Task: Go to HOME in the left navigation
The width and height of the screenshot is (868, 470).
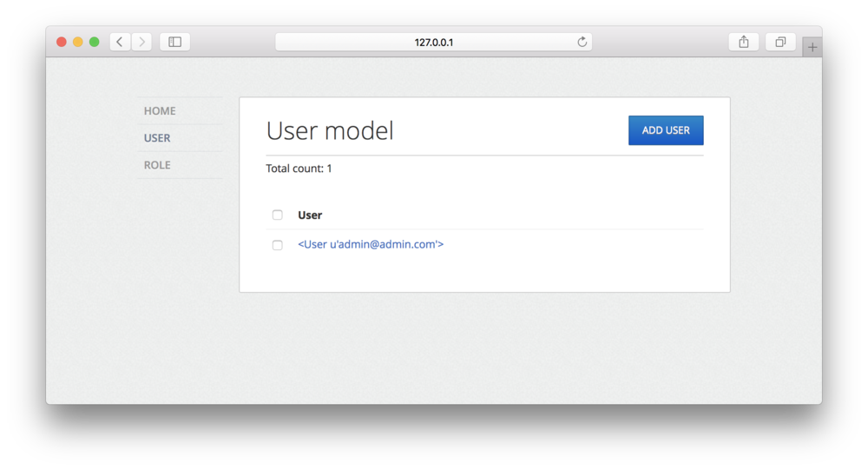Action: [160, 111]
